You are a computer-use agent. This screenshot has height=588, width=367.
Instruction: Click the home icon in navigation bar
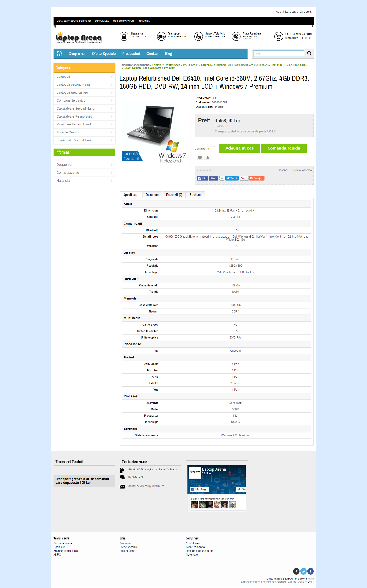click(x=59, y=54)
